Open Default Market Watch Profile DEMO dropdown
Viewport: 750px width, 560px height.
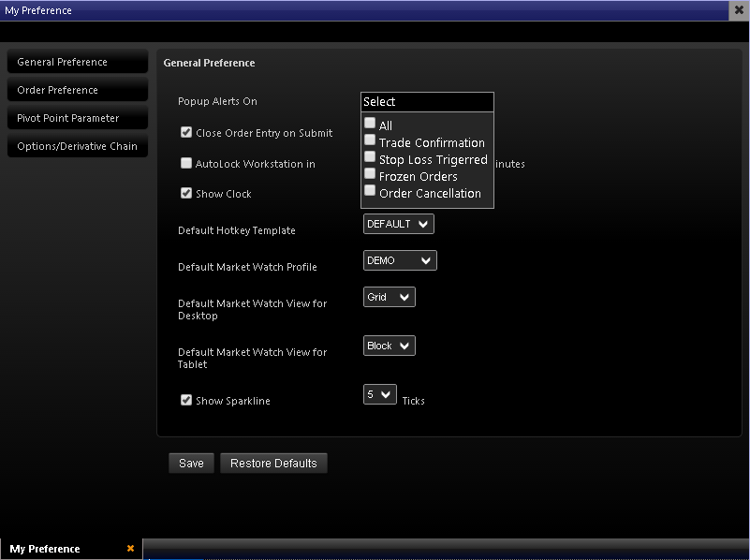coord(400,260)
